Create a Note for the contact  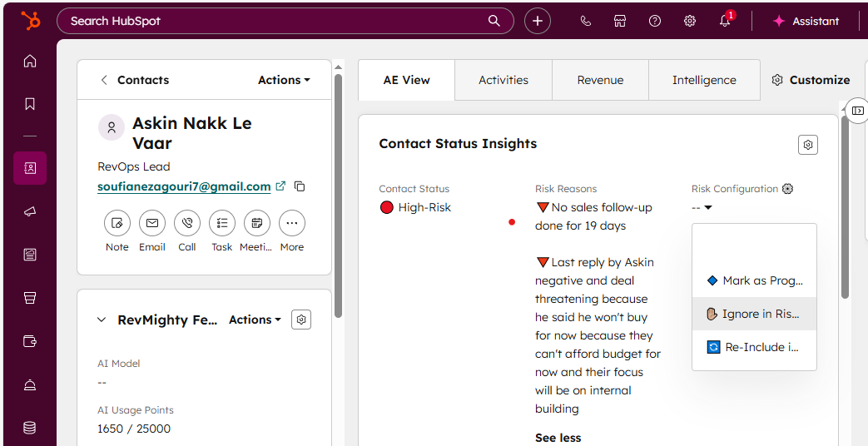coord(117,223)
